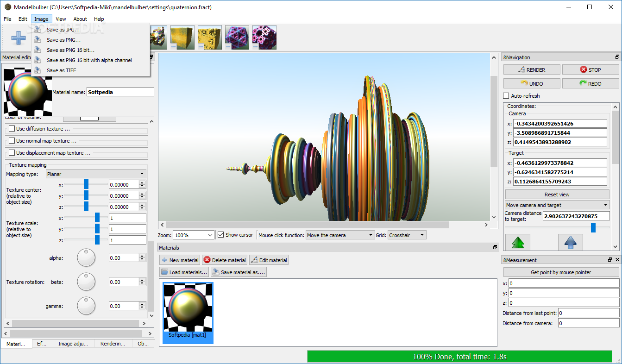Image resolution: width=622 pixels, height=364 pixels.
Task: Remove the pink flower-holed preset via its minus icon
Action: pyautogui.click(x=255, y=47)
